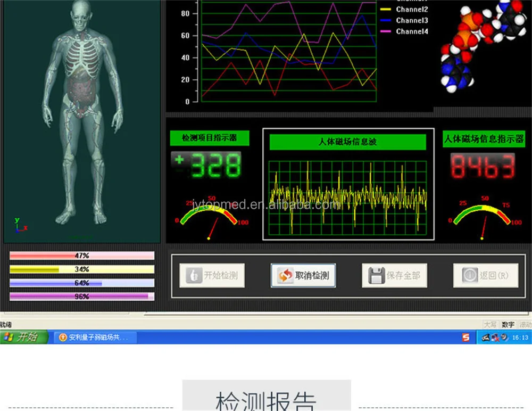
Task: Click the first system tray icon
Action: point(486,338)
